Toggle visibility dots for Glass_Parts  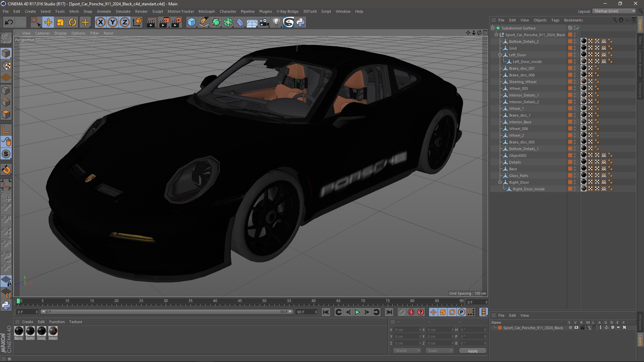[x=575, y=176]
